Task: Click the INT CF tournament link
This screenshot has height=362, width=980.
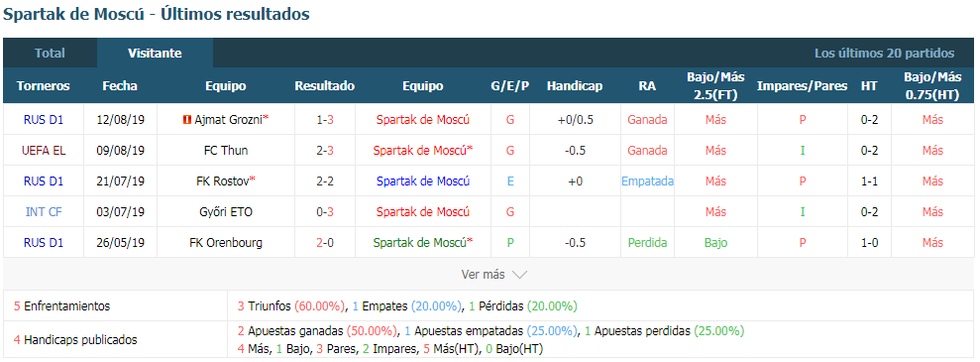Action: click(44, 212)
